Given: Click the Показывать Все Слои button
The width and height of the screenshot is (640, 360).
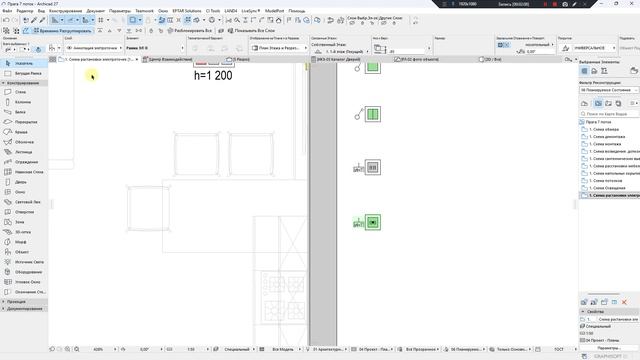Looking at the screenshot, I should click(251, 31).
